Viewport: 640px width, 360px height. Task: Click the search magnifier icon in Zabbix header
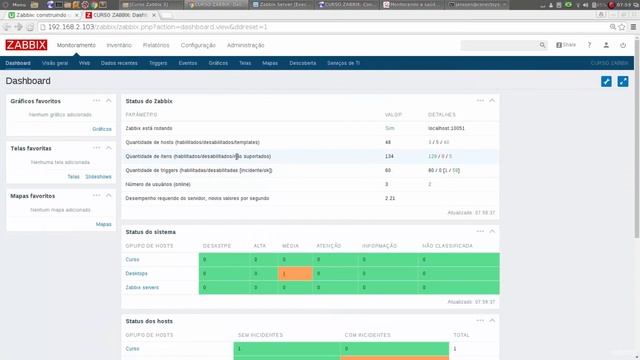tap(542, 45)
